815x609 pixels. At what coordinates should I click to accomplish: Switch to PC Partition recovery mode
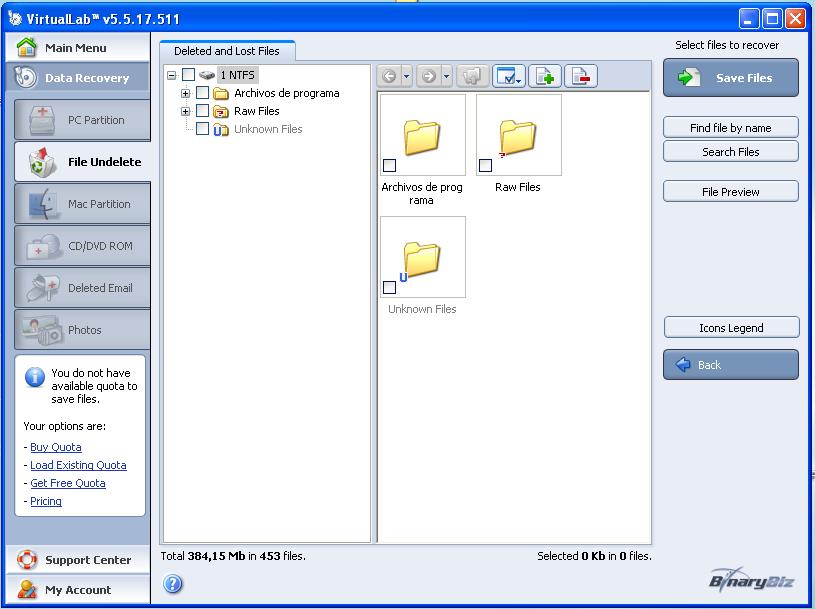click(x=83, y=120)
